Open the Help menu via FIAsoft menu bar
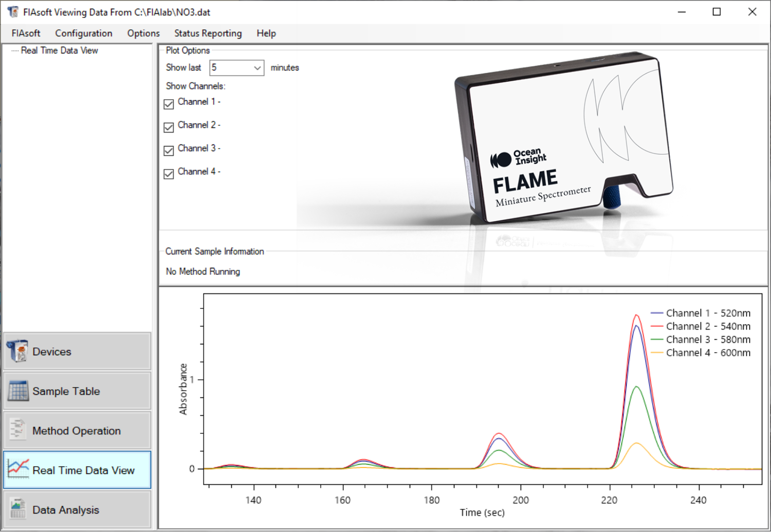The image size is (771, 532). pos(266,33)
